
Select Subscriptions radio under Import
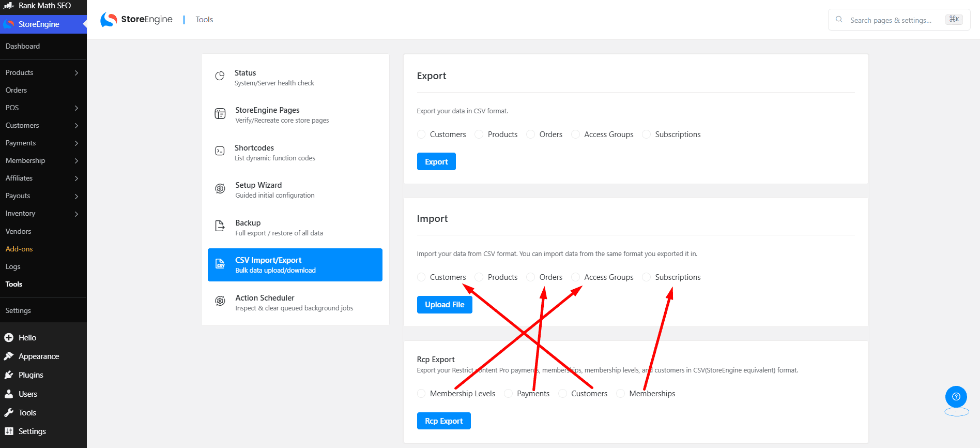(647, 277)
